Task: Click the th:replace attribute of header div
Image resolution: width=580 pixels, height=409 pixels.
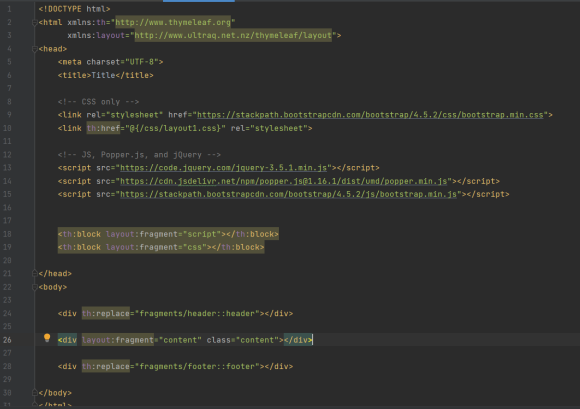Action: tap(106, 314)
